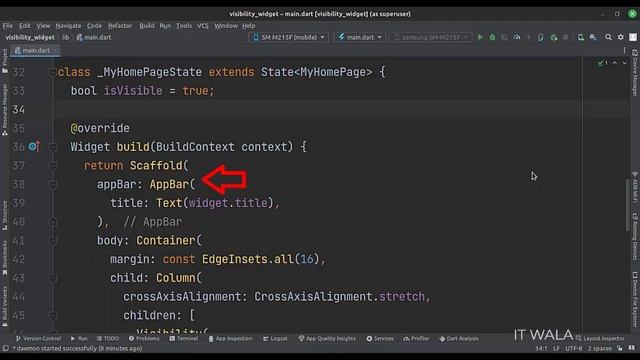The height and width of the screenshot is (360, 640).
Task: Click main.dart breadcrumb in navigation bar
Action: [94, 37]
